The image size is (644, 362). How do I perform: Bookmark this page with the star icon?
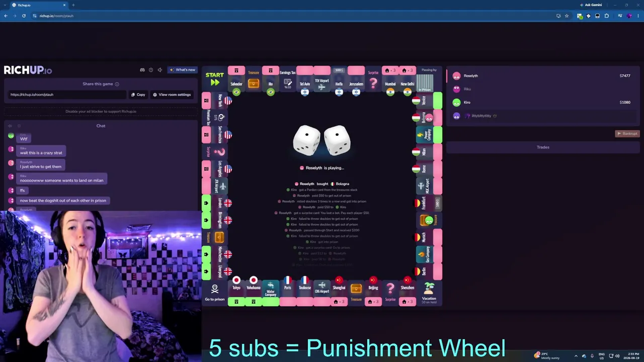(x=567, y=16)
